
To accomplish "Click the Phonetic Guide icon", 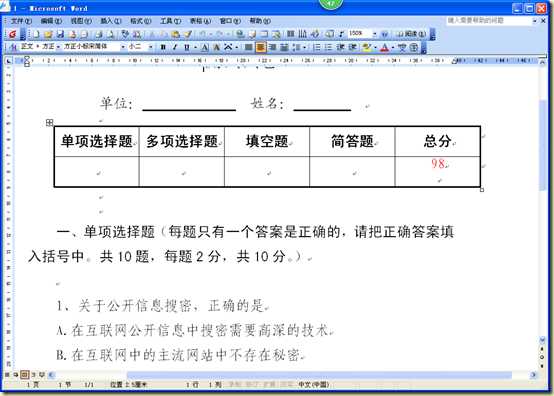I will 402,47.
